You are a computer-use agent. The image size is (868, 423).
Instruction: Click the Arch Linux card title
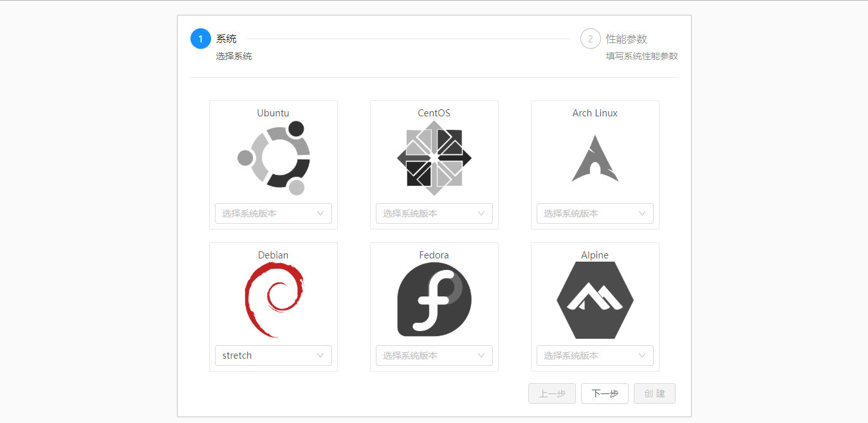[595, 113]
